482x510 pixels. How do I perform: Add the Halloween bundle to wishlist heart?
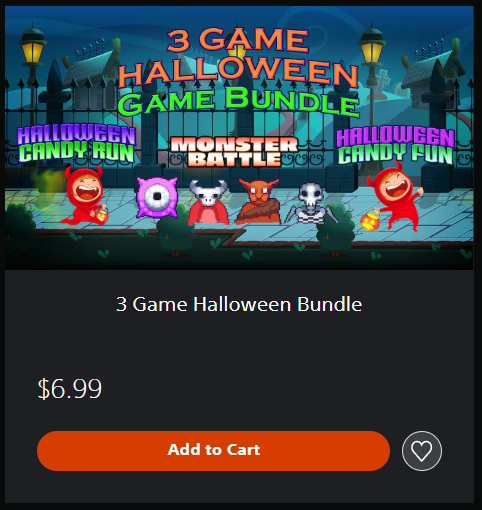[422, 451]
